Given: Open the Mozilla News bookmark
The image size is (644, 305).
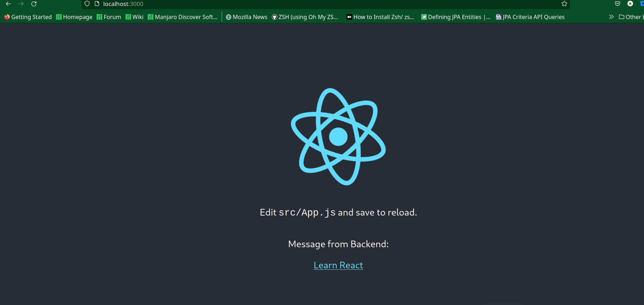Looking at the screenshot, I should tap(246, 17).
